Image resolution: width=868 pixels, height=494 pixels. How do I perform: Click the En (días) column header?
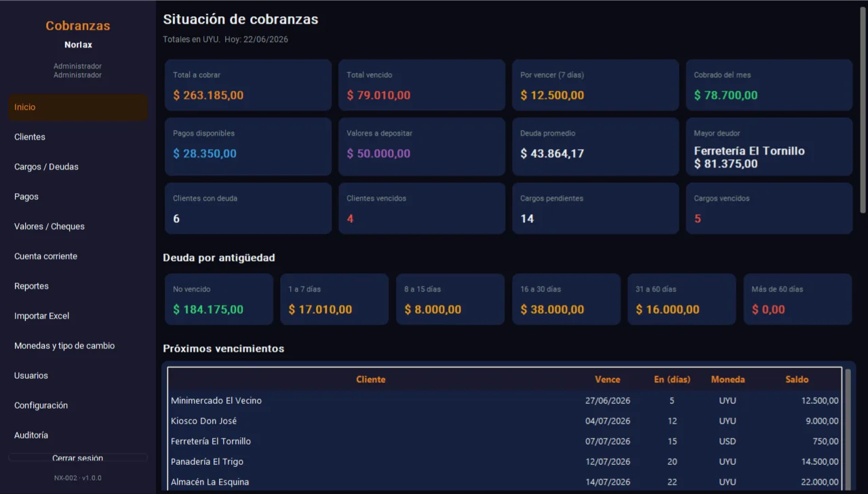coord(672,379)
